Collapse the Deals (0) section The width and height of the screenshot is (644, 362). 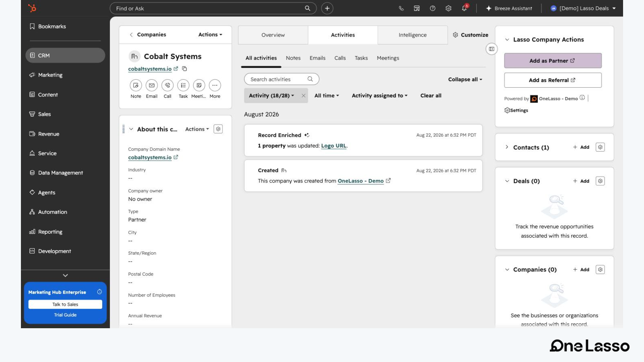(507, 181)
